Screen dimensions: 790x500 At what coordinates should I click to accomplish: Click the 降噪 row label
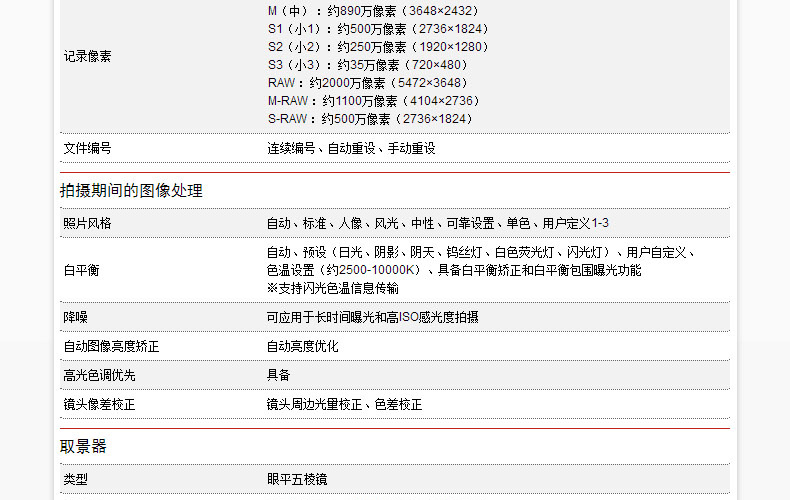click(76, 317)
